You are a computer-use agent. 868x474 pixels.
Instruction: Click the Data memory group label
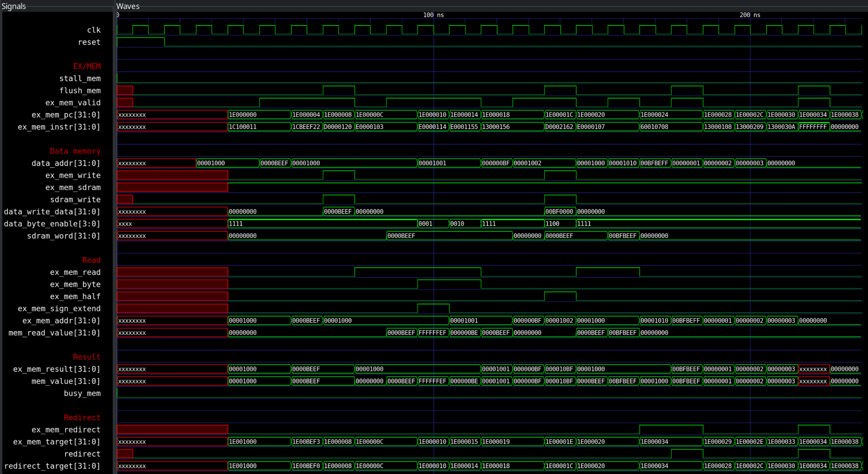75,151
